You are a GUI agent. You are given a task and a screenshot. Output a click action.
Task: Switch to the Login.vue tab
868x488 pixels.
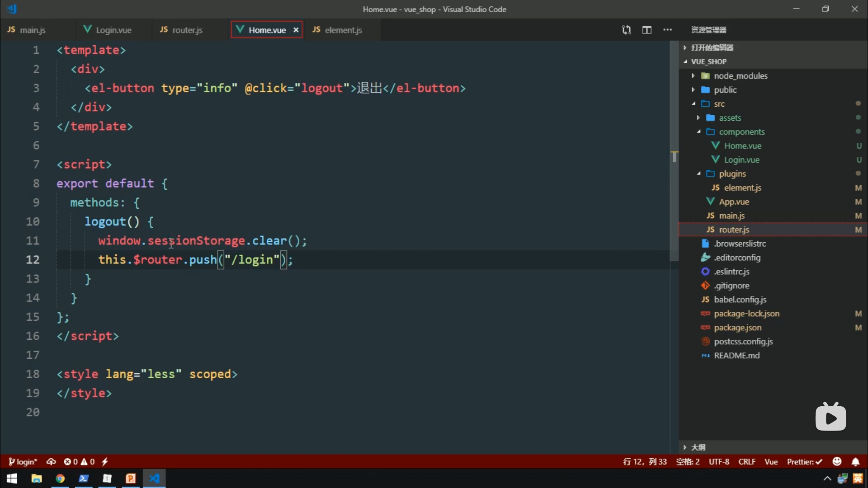[108, 30]
